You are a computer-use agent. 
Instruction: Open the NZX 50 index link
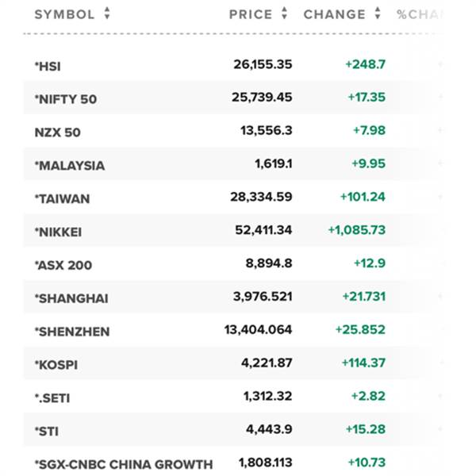(x=59, y=132)
